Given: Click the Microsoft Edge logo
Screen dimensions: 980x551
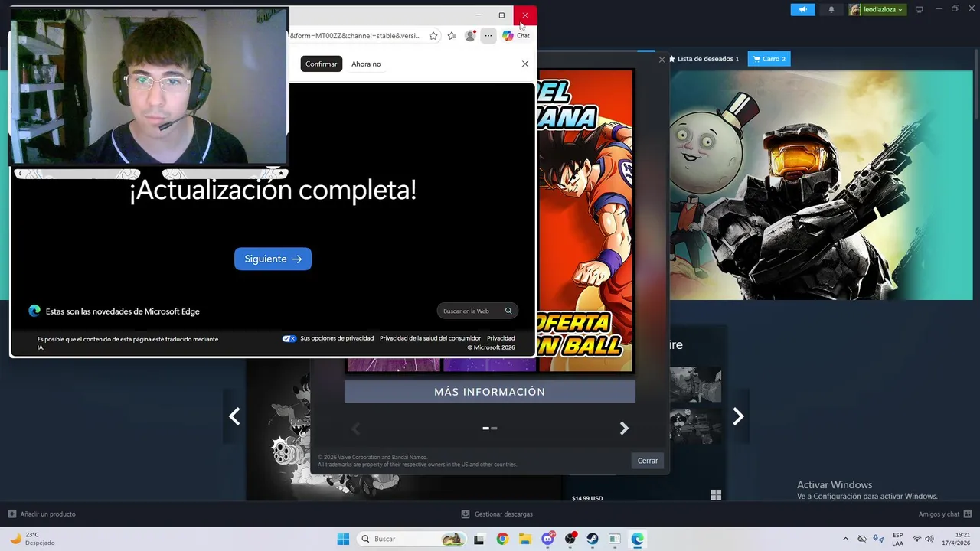Looking at the screenshot, I should [34, 311].
